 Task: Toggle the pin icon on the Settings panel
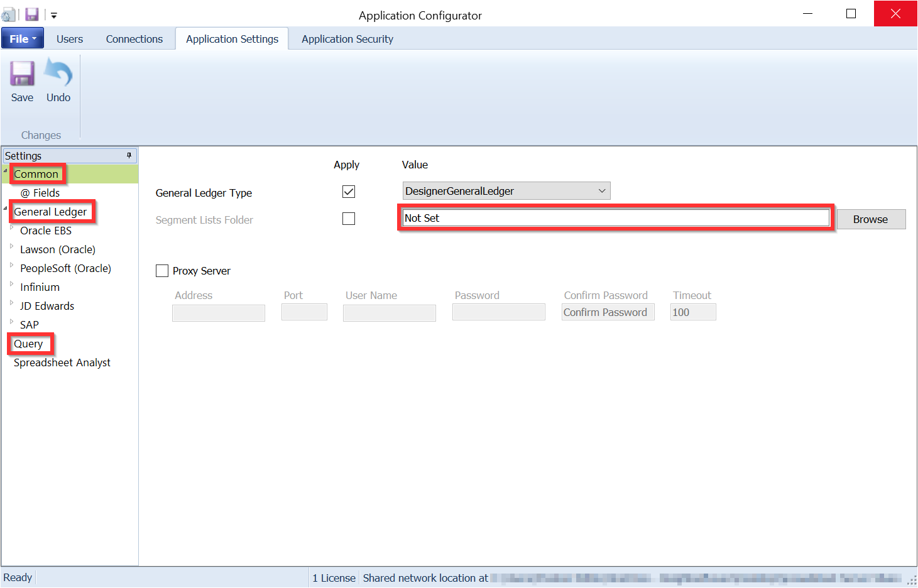tap(129, 155)
